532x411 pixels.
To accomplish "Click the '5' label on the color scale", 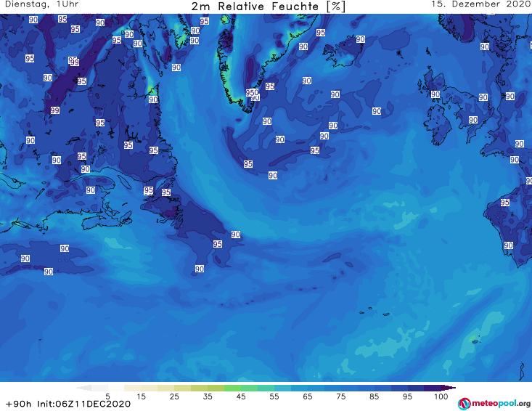I will point(107,396).
